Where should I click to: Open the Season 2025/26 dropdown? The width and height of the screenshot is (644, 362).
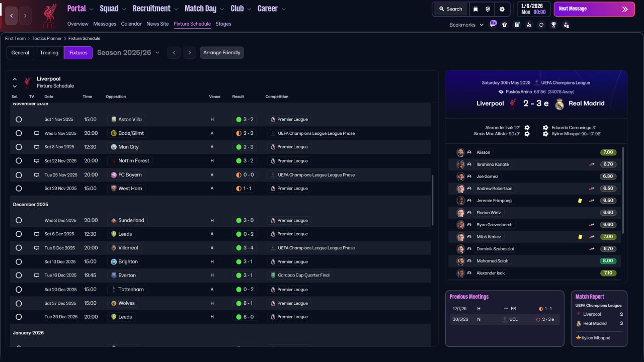tap(128, 53)
